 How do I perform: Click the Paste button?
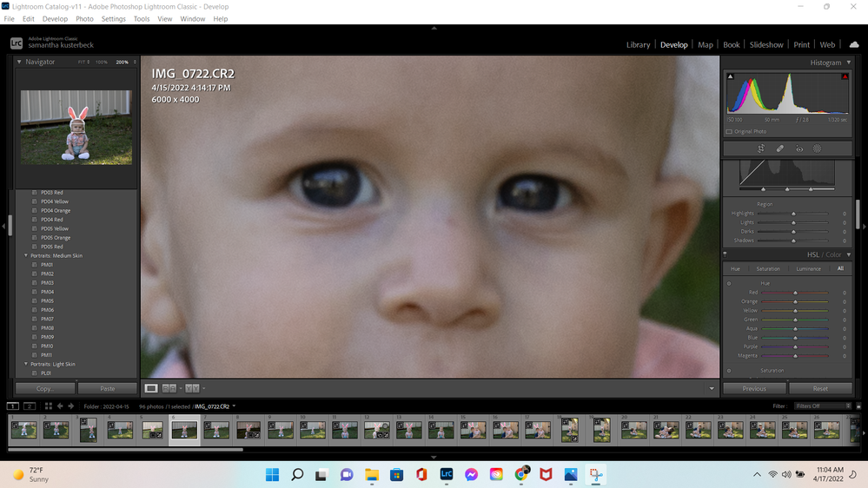click(108, 388)
